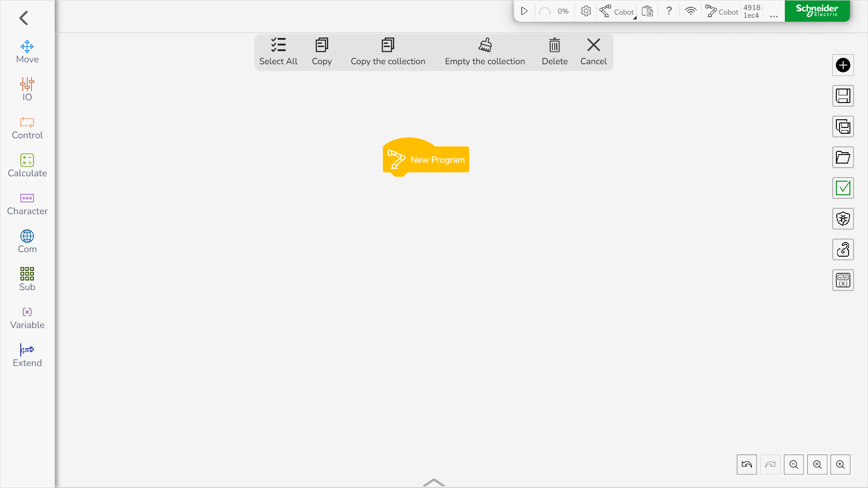Click the green checkmark verify box
Viewport: 868px width, 488px height.
point(843,188)
